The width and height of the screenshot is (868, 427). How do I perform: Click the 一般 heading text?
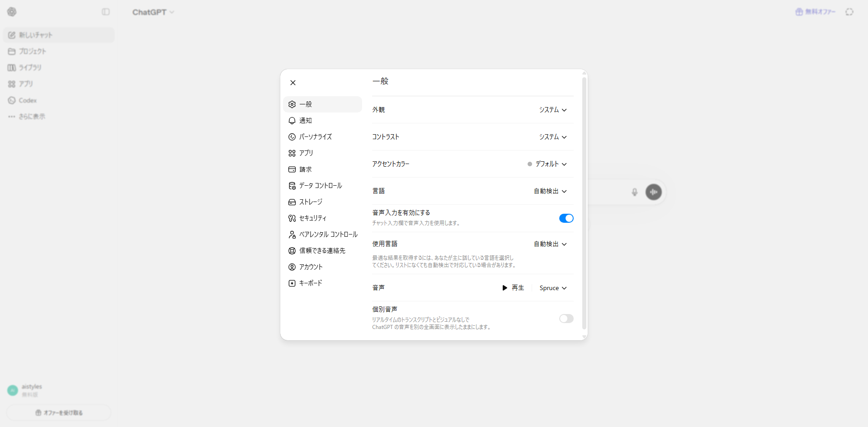tap(381, 81)
